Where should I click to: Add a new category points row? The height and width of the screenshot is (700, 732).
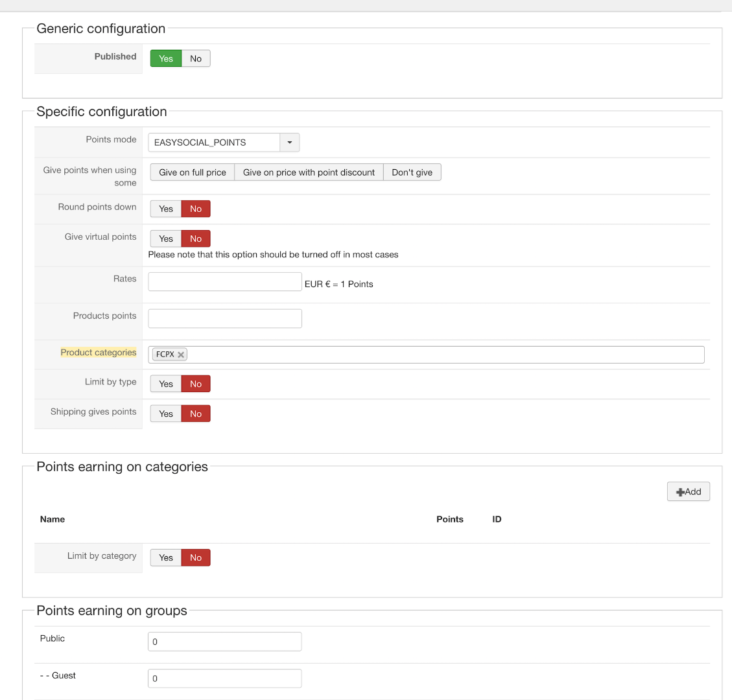click(688, 492)
